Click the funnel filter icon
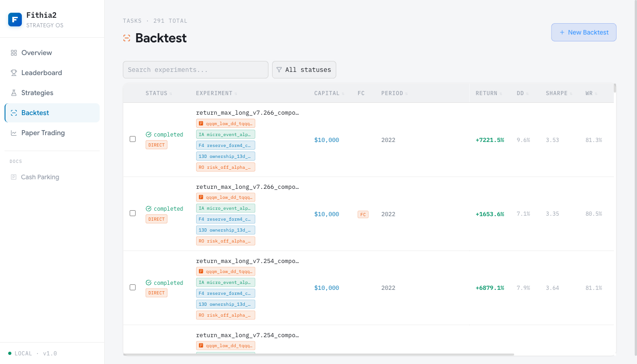 pyautogui.click(x=279, y=70)
